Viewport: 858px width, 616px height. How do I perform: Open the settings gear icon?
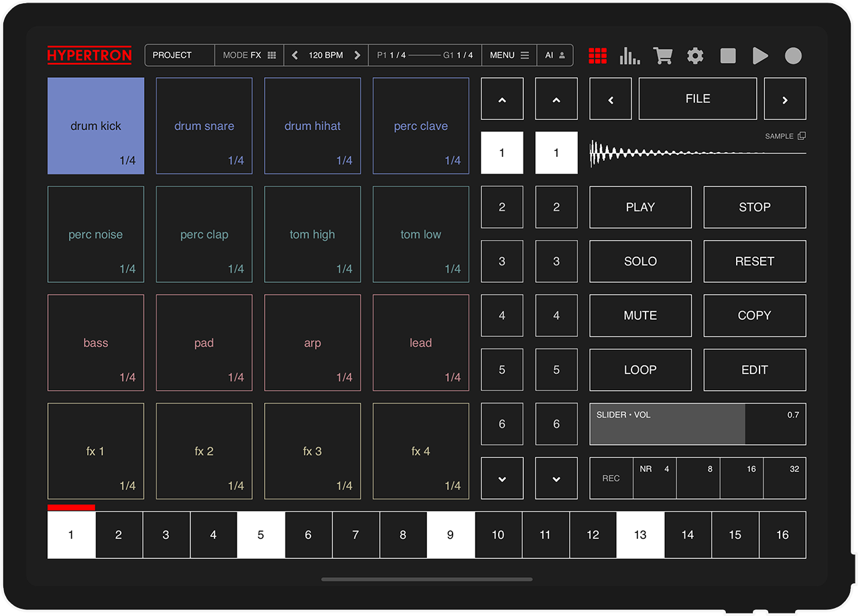[695, 56]
